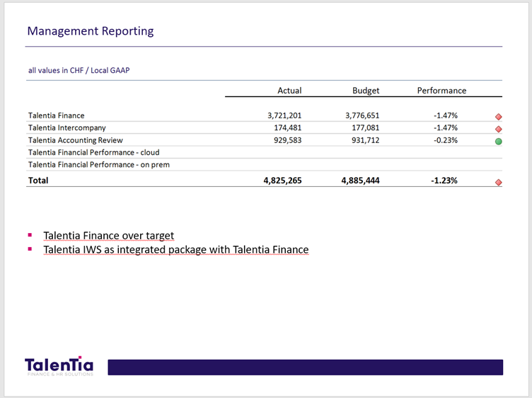Click the total performance value -1.23%
The height and width of the screenshot is (398, 532).
tap(444, 181)
